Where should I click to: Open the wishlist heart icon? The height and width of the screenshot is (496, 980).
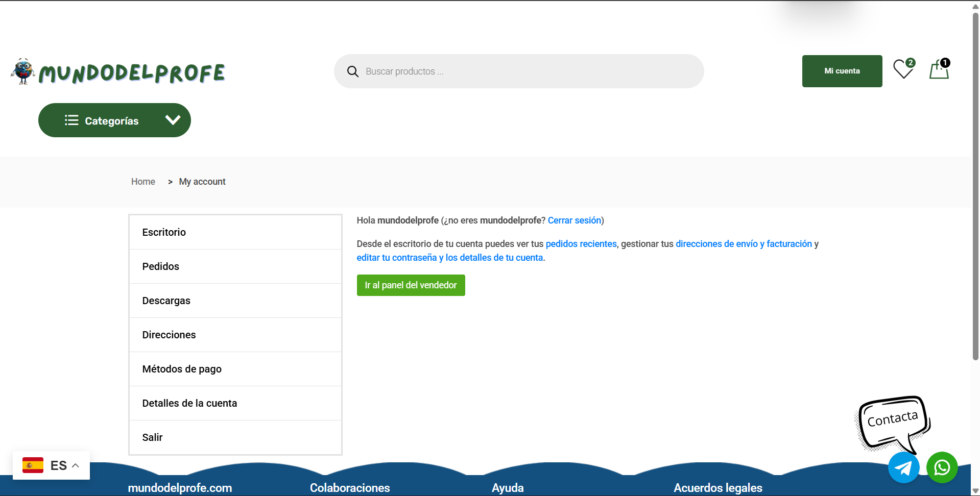click(x=903, y=70)
